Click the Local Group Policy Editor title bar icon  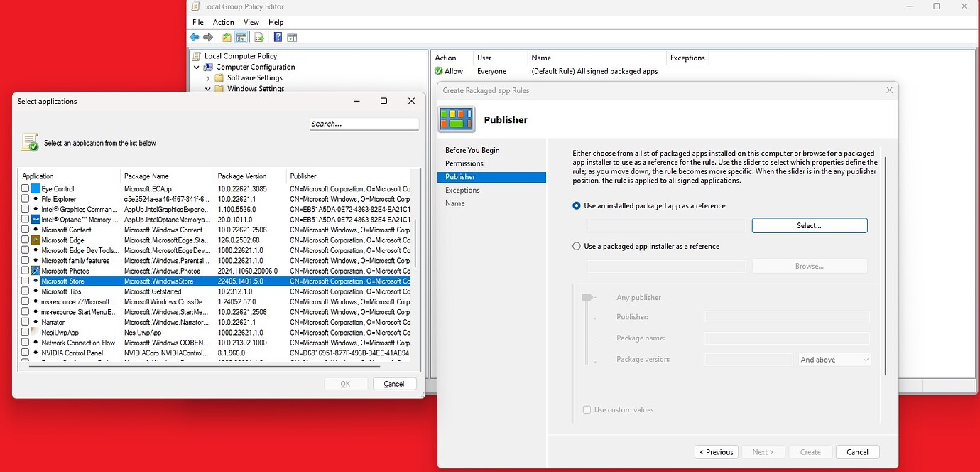coord(195,6)
